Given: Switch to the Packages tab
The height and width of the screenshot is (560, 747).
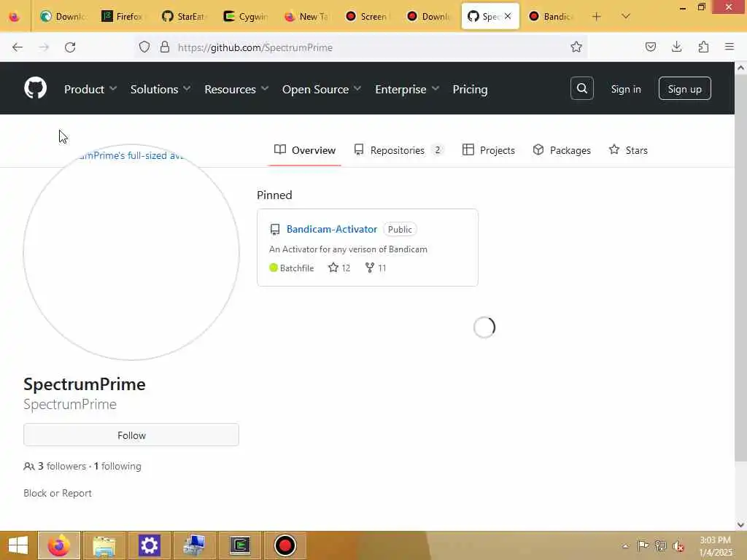Looking at the screenshot, I should [562, 150].
